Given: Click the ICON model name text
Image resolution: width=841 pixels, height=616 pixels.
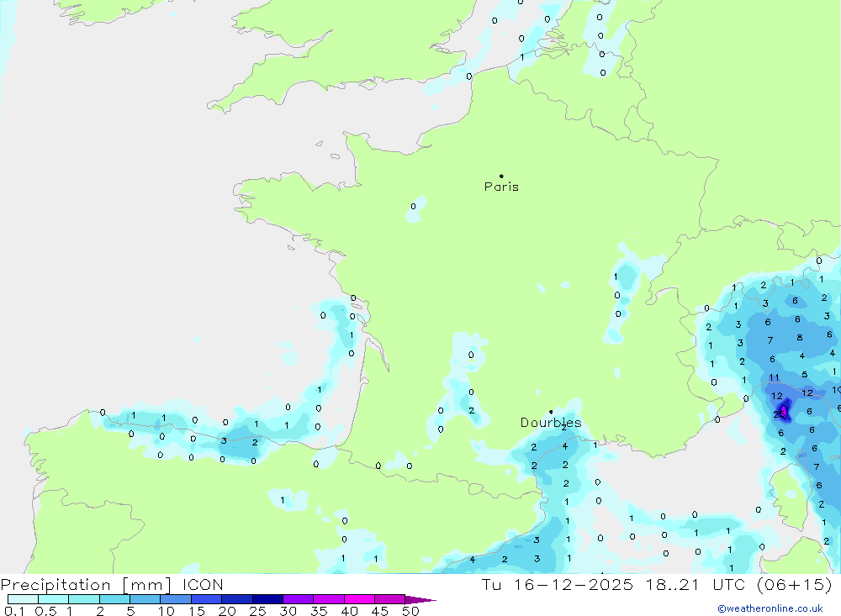Looking at the screenshot, I should (203, 585).
